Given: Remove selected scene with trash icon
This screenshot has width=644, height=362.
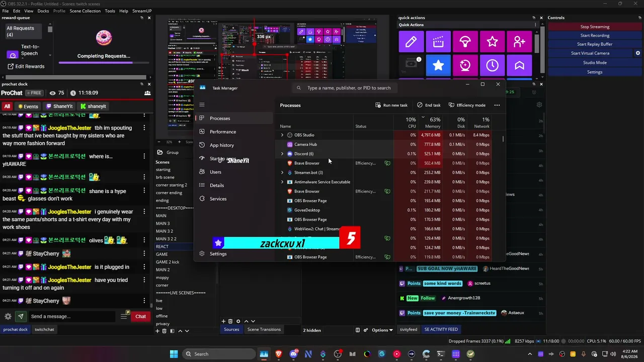Looking at the screenshot, I should click(x=164, y=331).
